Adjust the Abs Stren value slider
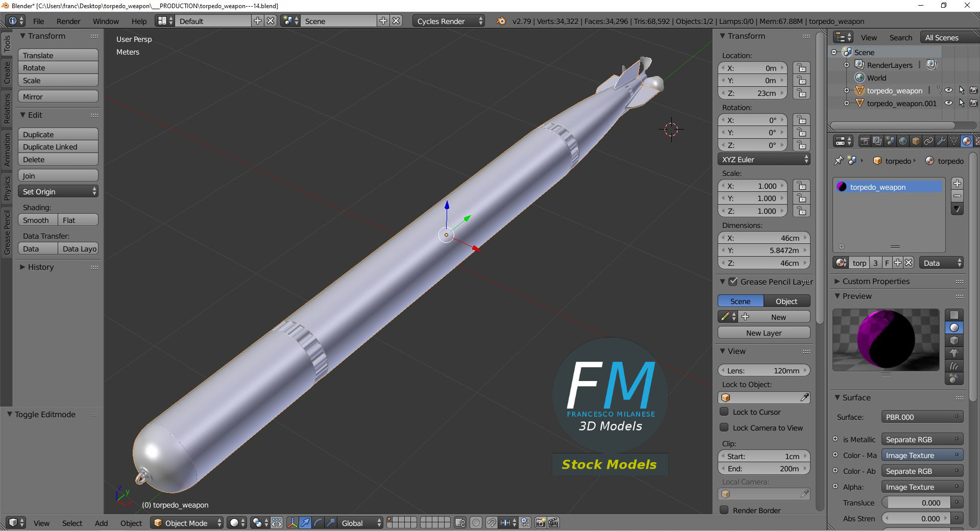This screenshot has width=980, height=531. tap(917, 518)
